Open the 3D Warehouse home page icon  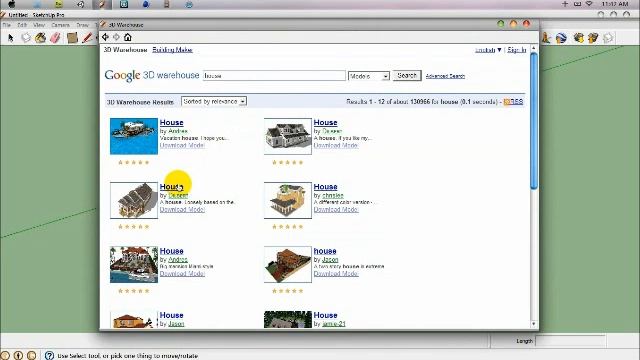point(128,37)
